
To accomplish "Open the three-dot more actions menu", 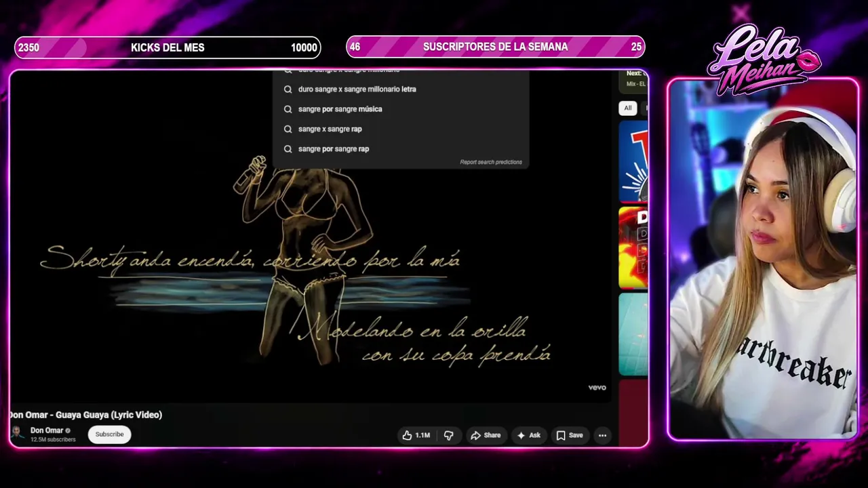I will click(x=602, y=435).
